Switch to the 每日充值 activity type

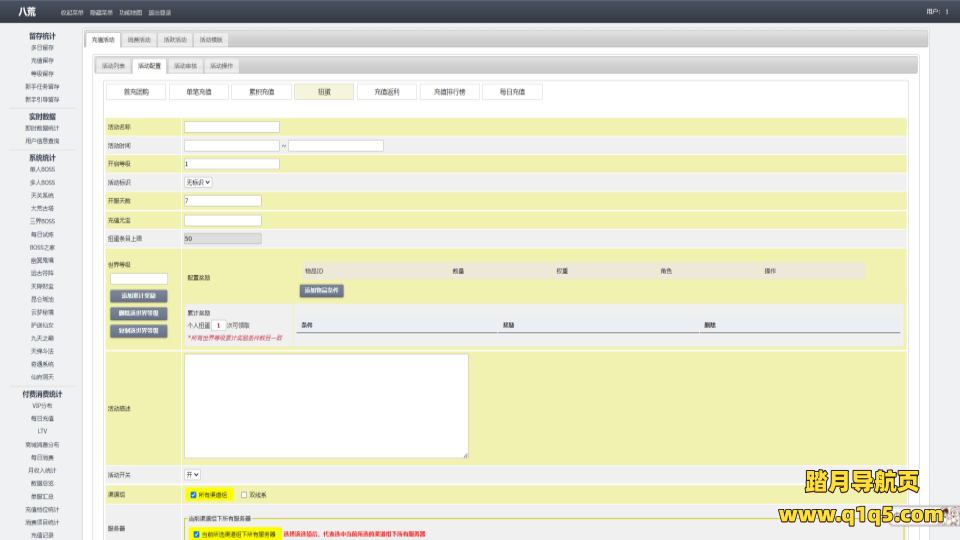pyautogui.click(x=512, y=91)
